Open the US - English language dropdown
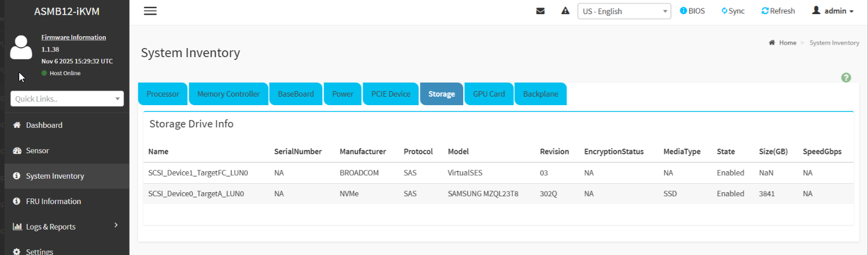Screen dimensions: 868x255 coord(624,11)
